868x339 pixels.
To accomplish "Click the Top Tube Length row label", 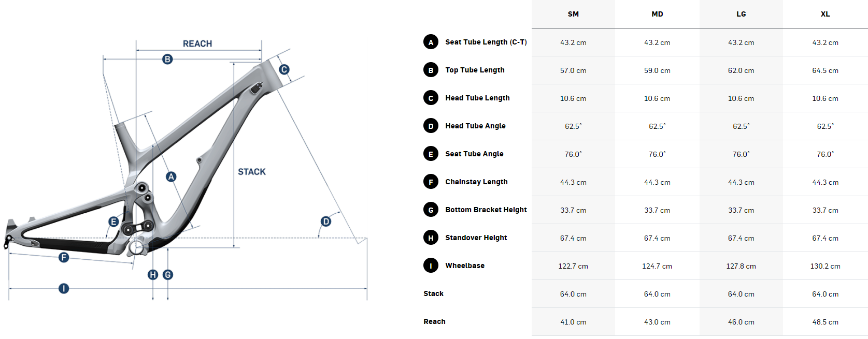I will click(475, 70).
